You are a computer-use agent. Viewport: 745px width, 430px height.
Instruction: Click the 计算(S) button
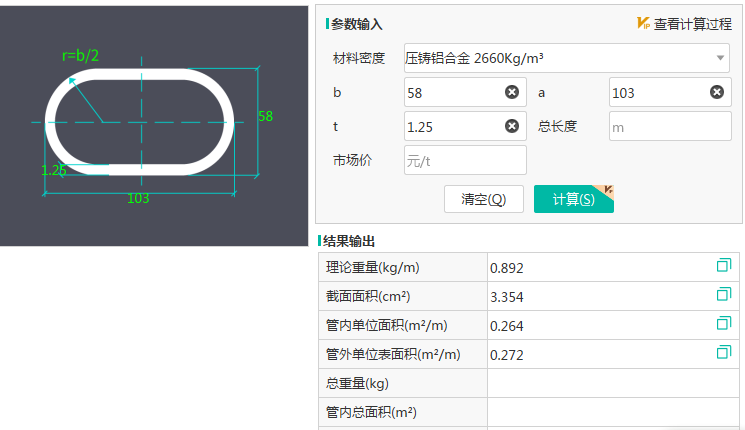tap(573, 199)
